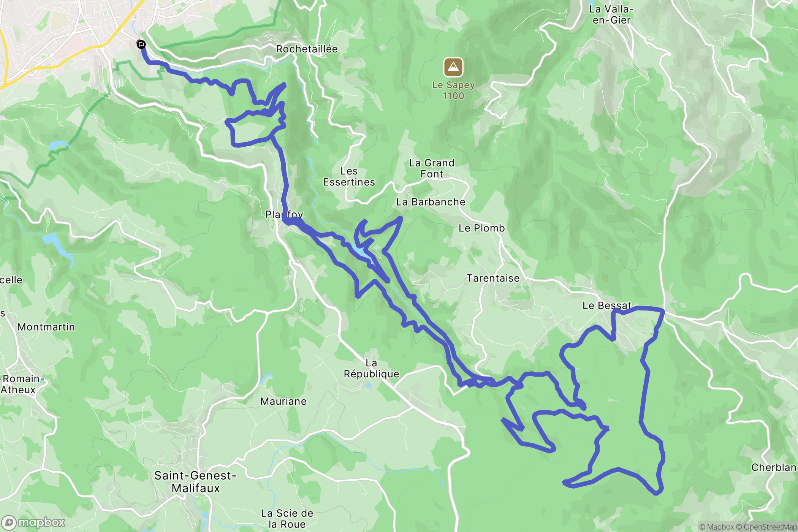Click the La Valla-en-Gier label

pos(611,14)
